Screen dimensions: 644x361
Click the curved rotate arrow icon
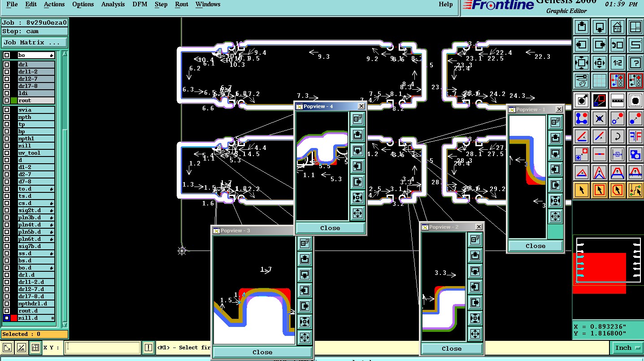(x=618, y=136)
